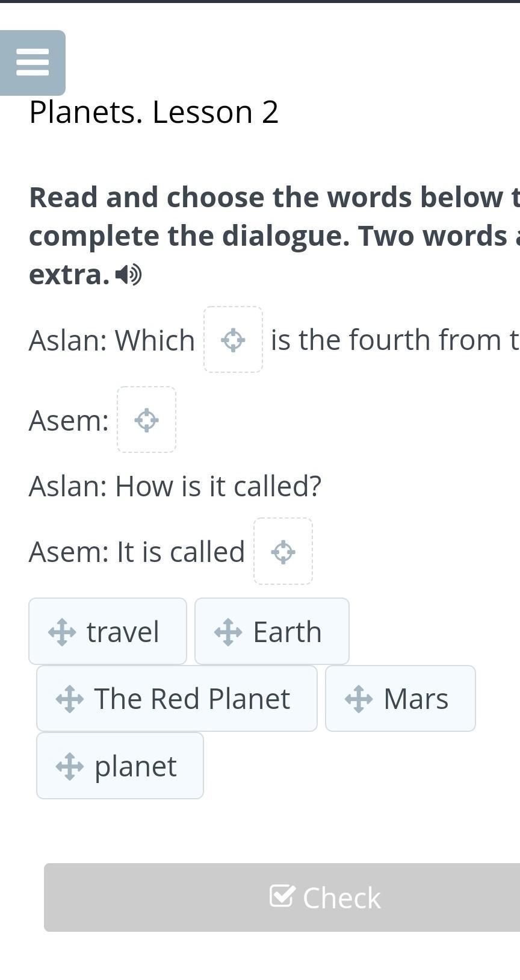Image resolution: width=520 pixels, height=980 pixels.
Task: Select the 'travel' word tile
Action: pos(123,632)
